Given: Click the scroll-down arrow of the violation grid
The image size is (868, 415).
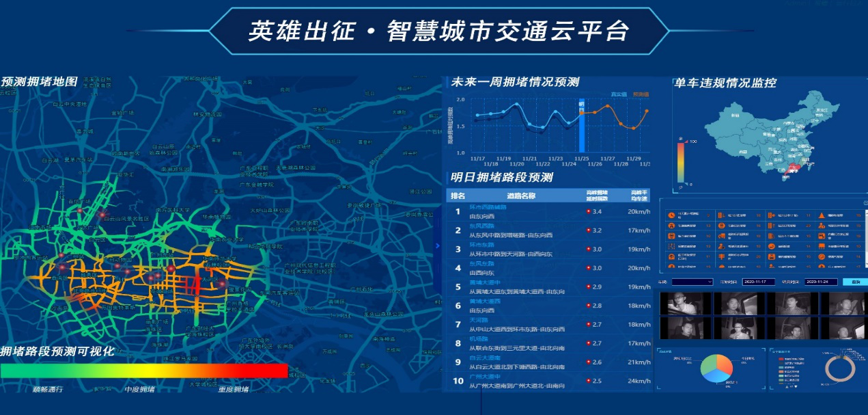Looking at the screenshot, I should [866, 264].
